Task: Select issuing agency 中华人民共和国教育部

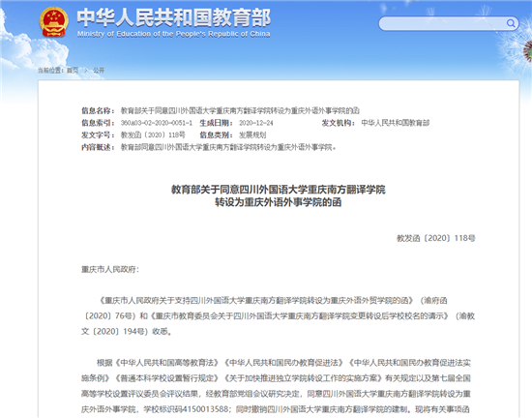Action: [396, 123]
